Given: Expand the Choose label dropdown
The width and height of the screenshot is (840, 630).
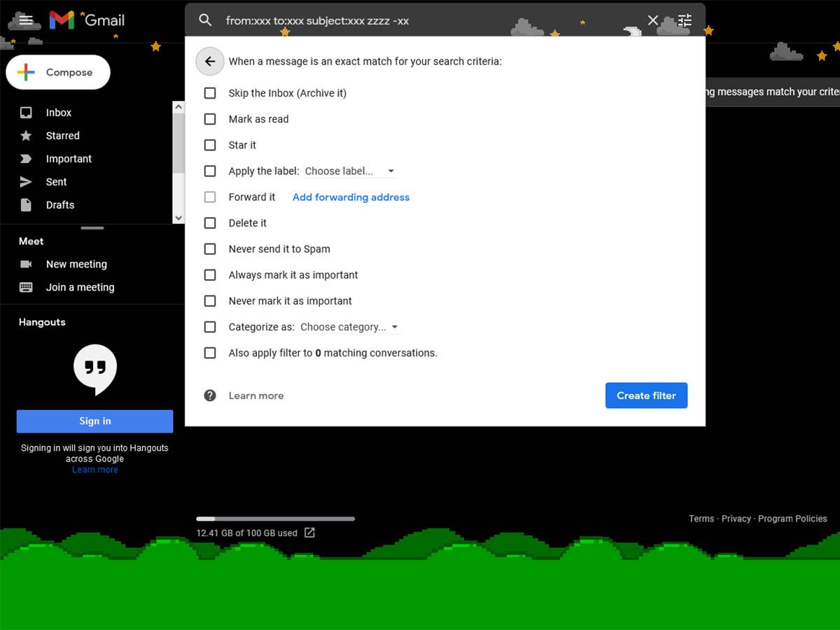Looking at the screenshot, I should click(350, 171).
